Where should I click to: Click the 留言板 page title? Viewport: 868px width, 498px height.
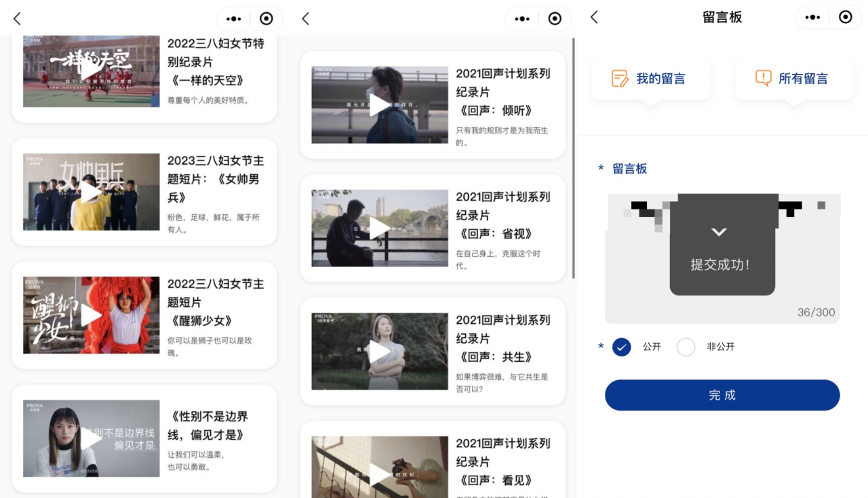click(x=722, y=18)
